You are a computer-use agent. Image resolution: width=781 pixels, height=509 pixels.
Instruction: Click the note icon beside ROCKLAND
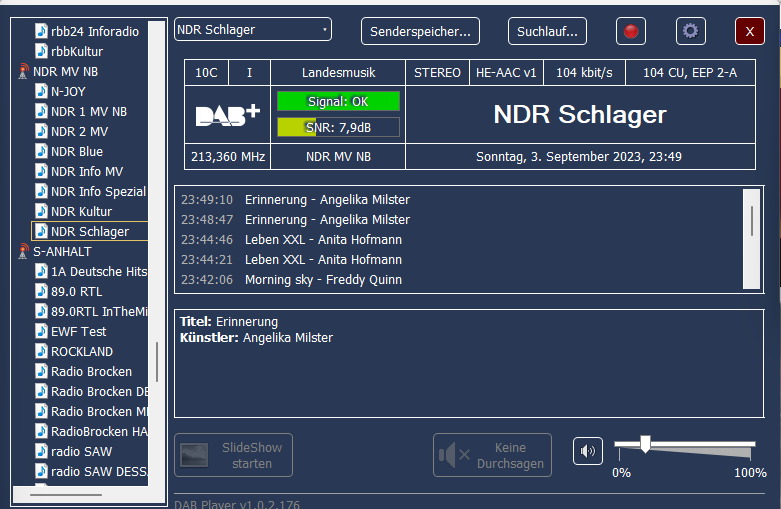coord(41,351)
